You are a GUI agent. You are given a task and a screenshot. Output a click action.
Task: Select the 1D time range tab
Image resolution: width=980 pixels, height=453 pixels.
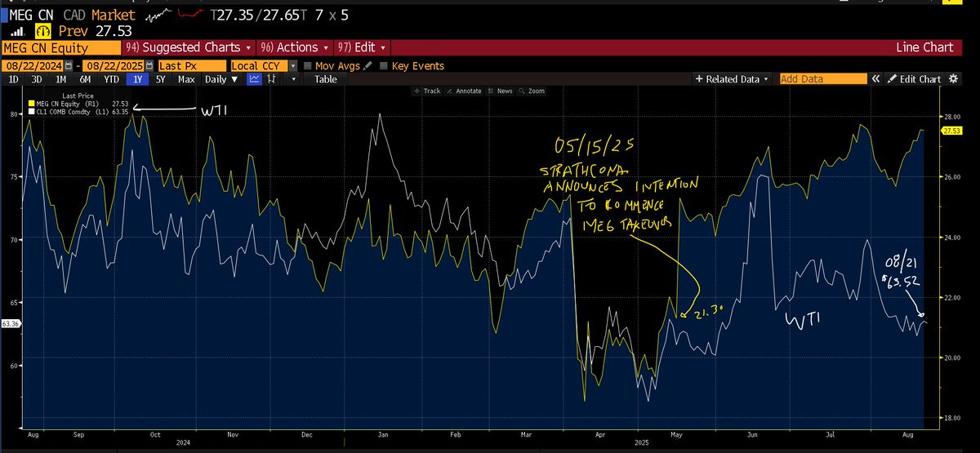13,79
